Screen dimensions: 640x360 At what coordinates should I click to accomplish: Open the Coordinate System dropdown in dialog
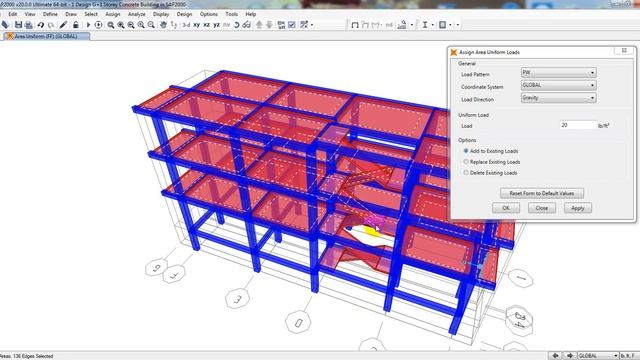coord(558,85)
